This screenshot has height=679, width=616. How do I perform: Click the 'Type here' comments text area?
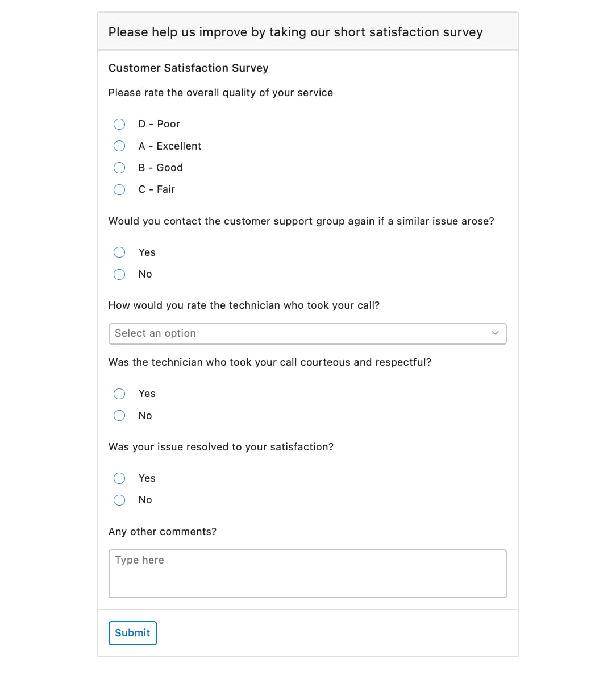(307, 573)
